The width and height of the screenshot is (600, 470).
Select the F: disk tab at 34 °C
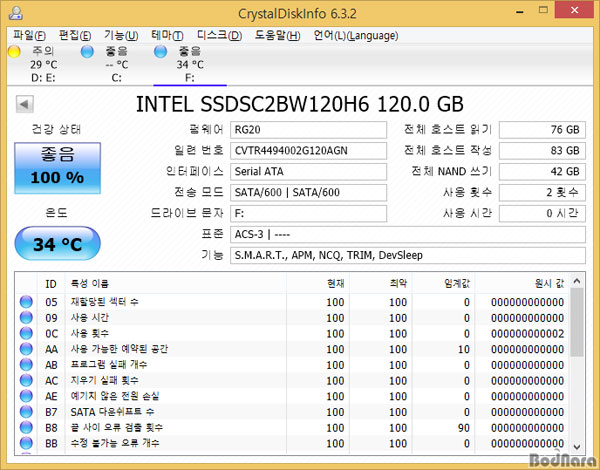click(190, 64)
